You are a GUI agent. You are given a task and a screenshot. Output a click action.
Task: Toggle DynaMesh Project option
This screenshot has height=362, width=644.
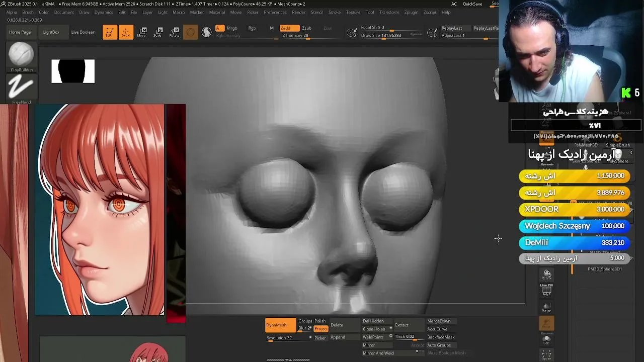click(x=321, y=329)
